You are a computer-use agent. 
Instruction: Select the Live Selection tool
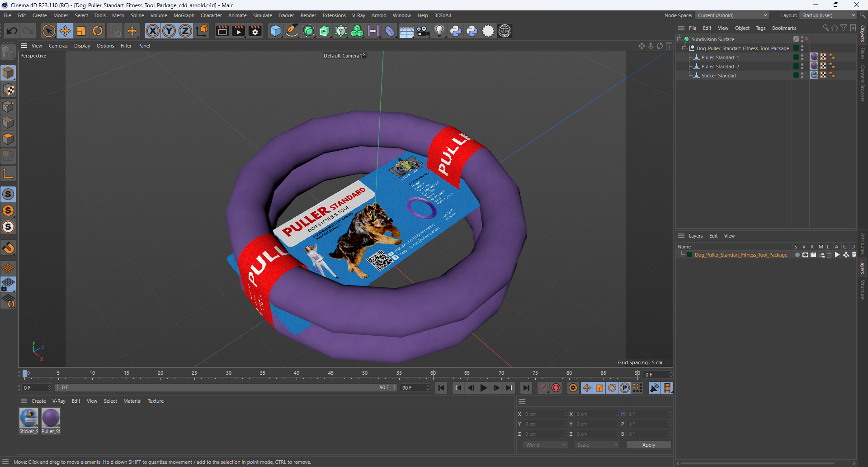[48, 31]
